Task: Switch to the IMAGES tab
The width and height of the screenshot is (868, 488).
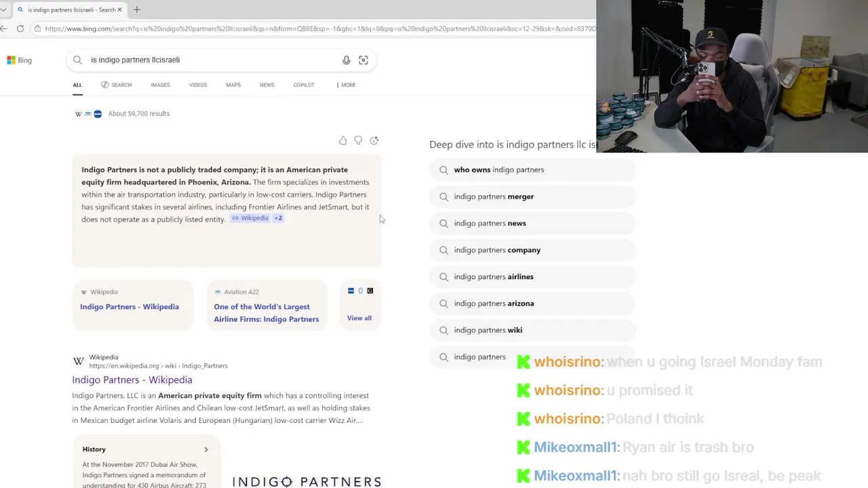Action: point(160,85)
